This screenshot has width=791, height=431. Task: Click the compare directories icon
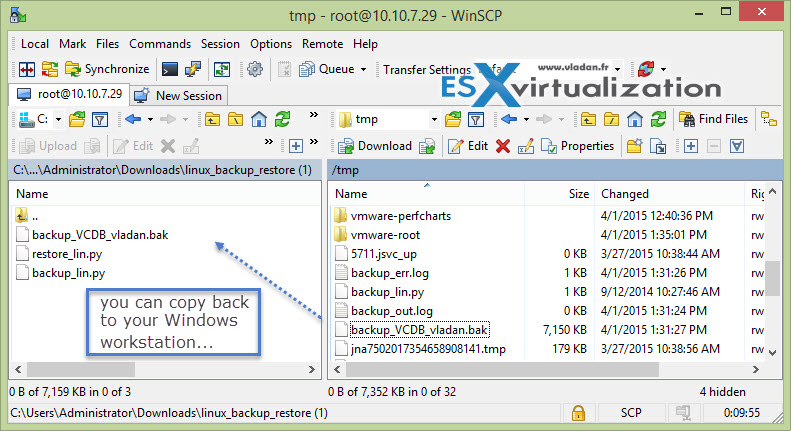27,69
